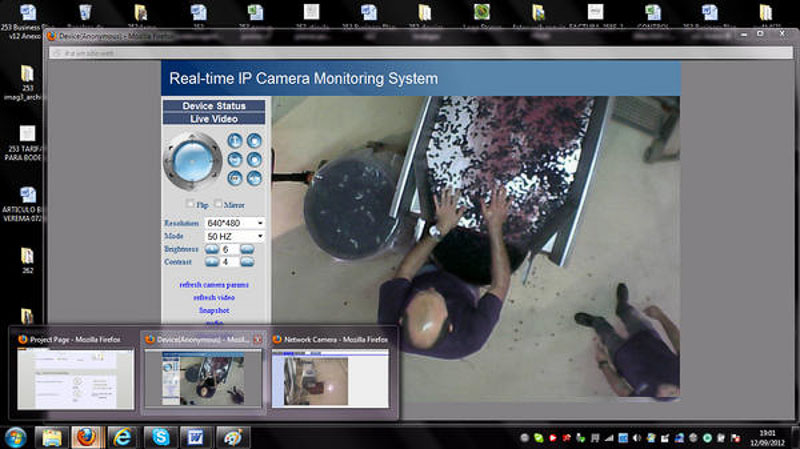
Task: Decrease the Contrast value with left button
Action: coord(210,261)
